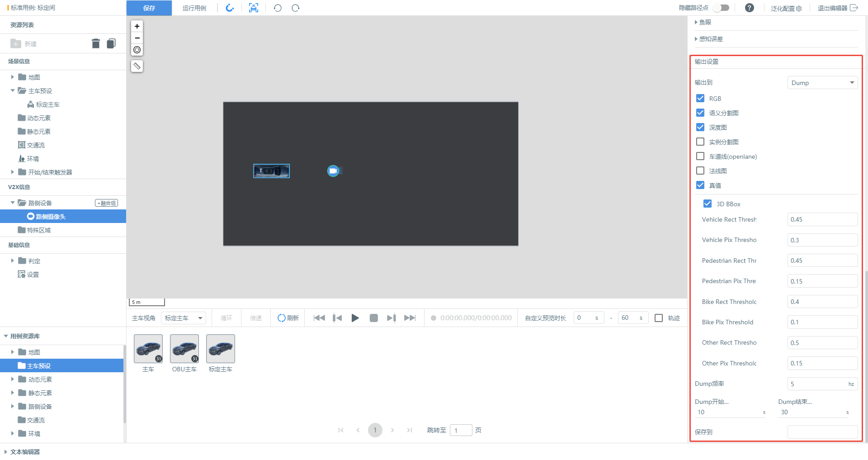Select the 路侧摄像头 item
This screenshot has height=460, width=868.
pos(63,217)
